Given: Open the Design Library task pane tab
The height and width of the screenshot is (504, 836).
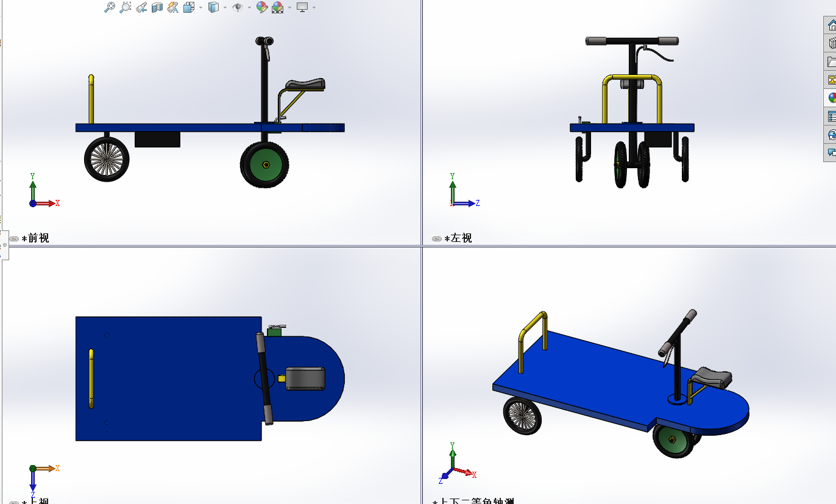Looking at the screenshot, I should (831, 43).
